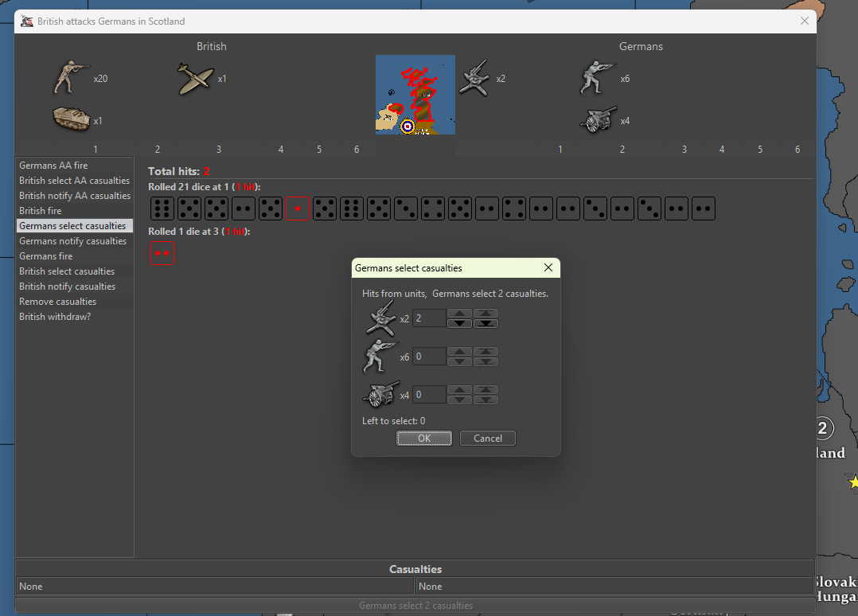Set AA gun casualties to minimum
This screenshot has width=858, height=616.
click(x=486, y=323)
